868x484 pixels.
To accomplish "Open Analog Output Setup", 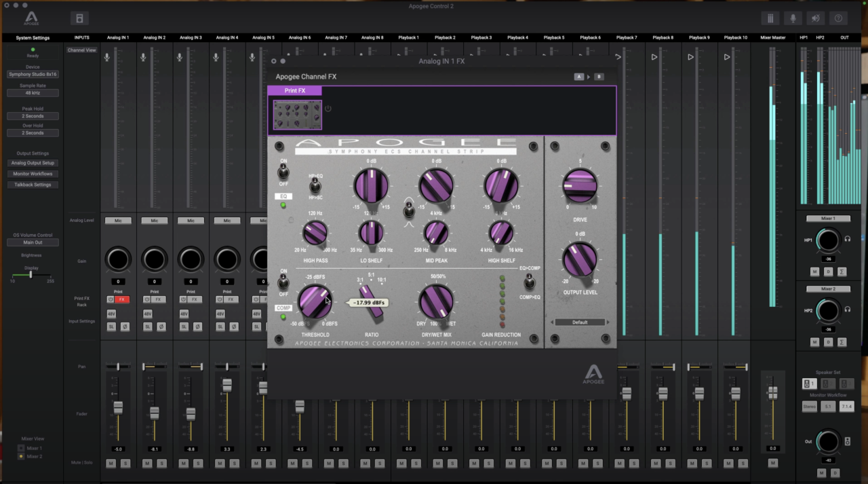I will (x=33, y=163).
